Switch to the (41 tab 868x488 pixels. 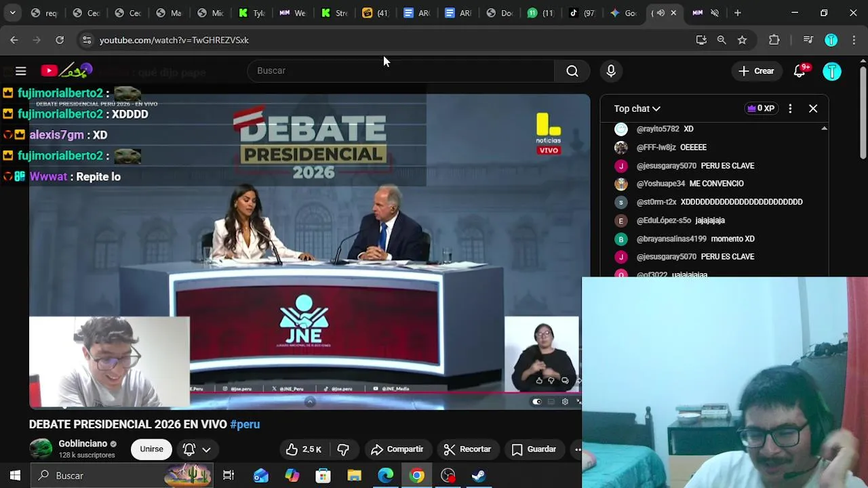click(x=376, y=13)
